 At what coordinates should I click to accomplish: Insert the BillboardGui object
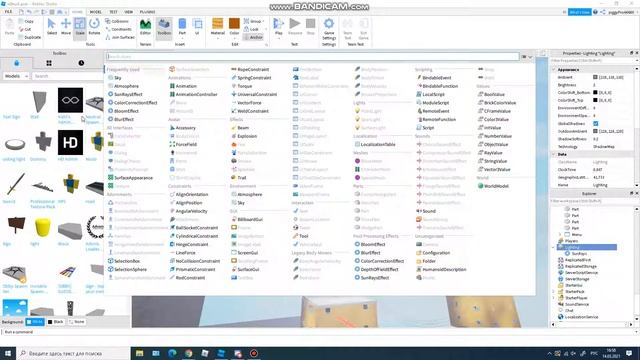point(247,219)
